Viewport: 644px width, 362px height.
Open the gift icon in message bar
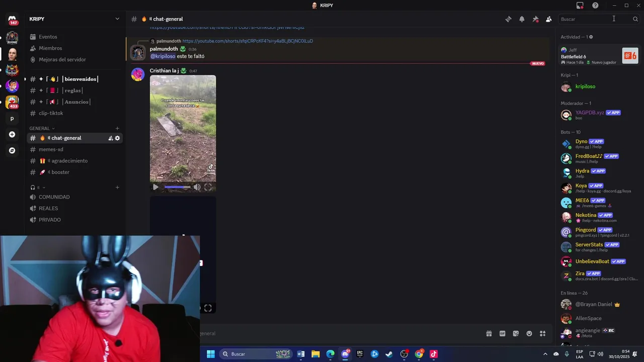click(489, 333)
